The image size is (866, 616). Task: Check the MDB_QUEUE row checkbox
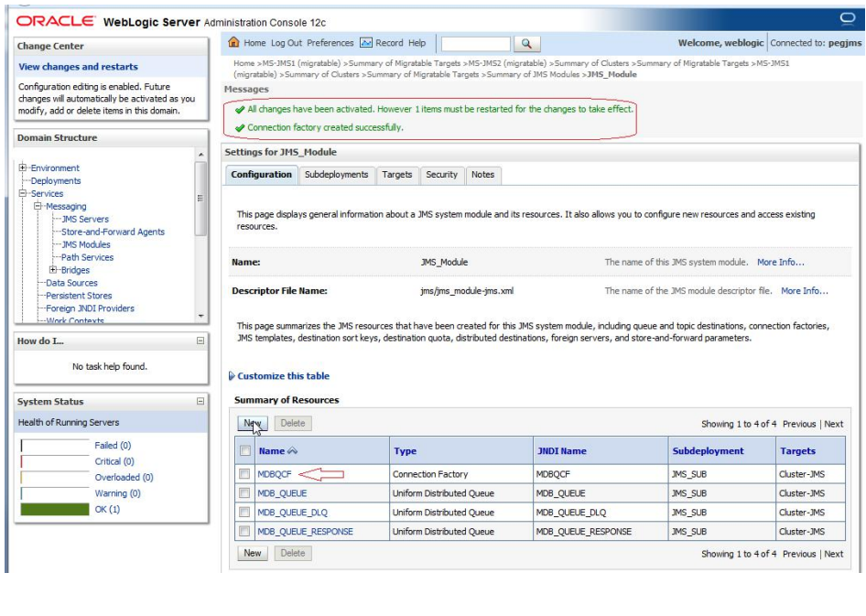pyautogui.click(x=244, y=493)
